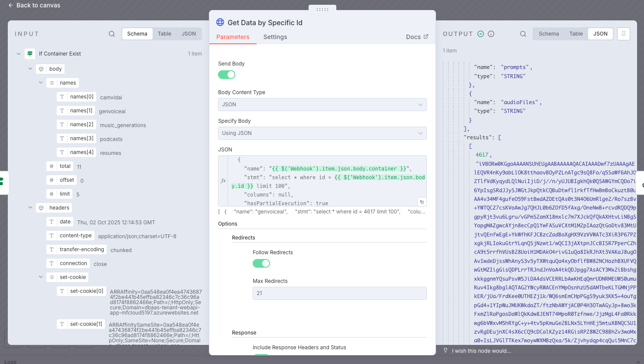Click the object cube icon beside headers

point(41,208)
